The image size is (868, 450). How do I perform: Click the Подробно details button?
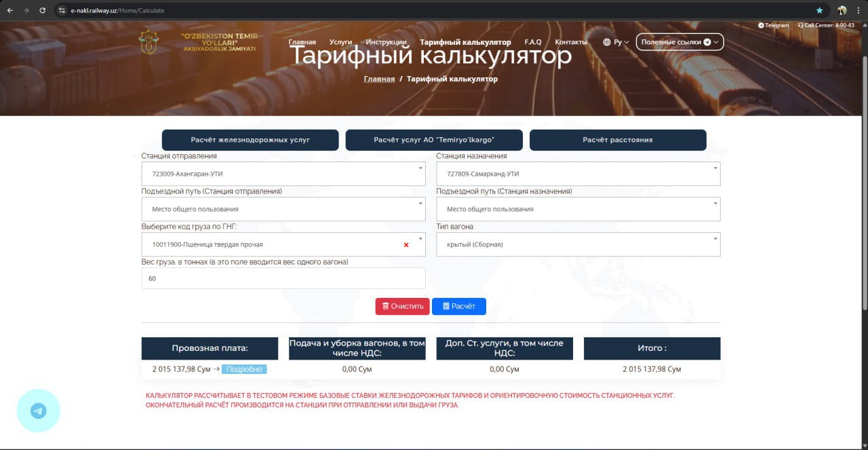244,369
